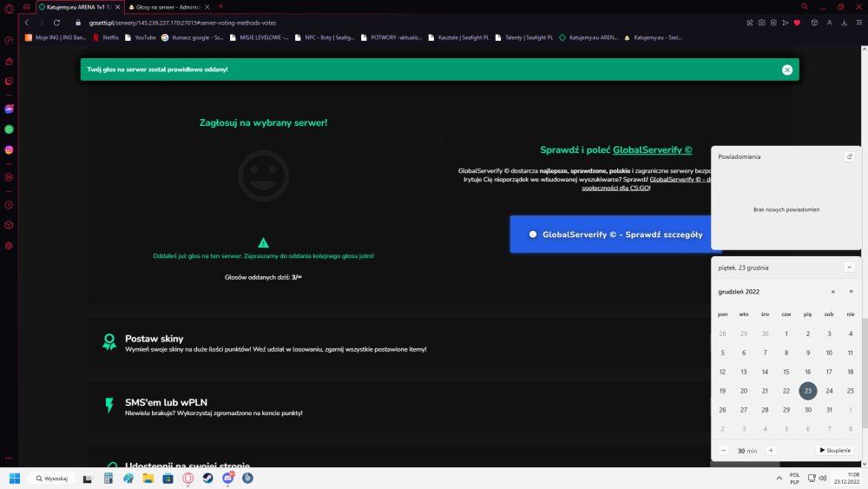Open the Katujemy.eu - Sieć bookmark
This screenshot has height=489, width=868.
(x=653, y=37)
